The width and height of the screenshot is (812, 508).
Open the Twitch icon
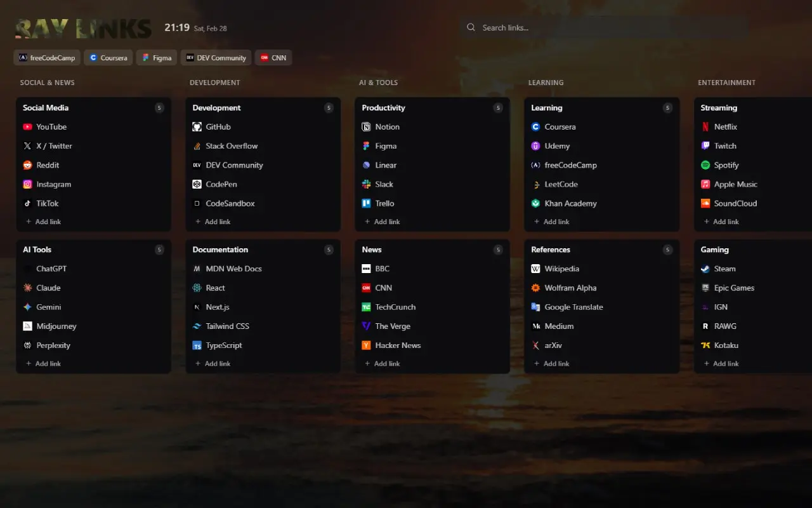[x=705, y=146]
